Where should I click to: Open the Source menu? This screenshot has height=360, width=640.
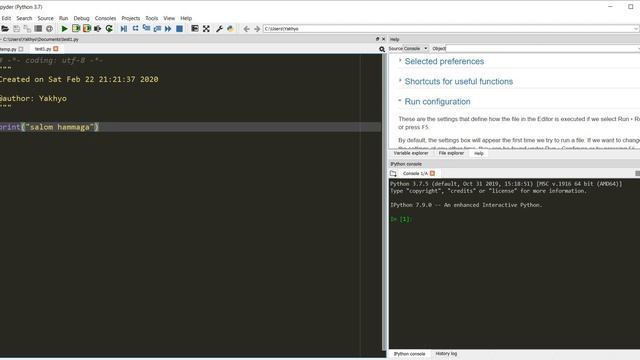coord(45,18)
